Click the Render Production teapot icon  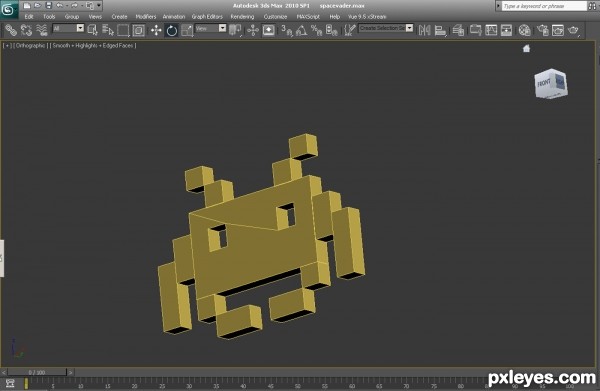(x=573, y=30)
